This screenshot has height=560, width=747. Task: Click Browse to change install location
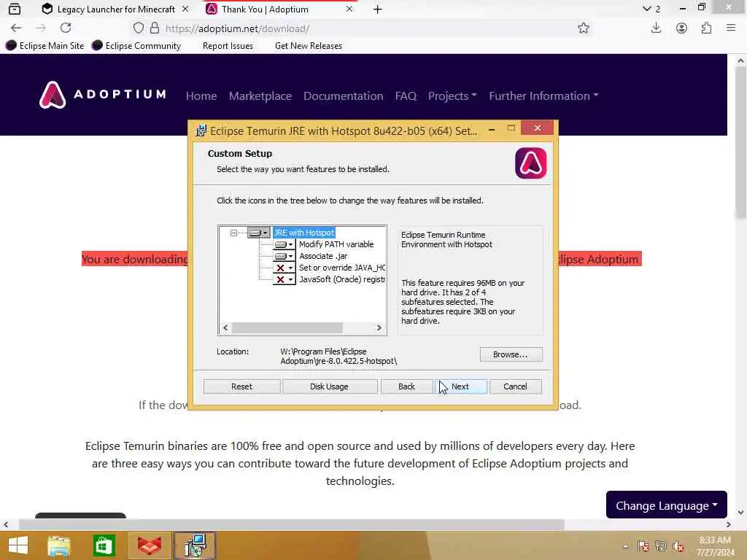511,354
